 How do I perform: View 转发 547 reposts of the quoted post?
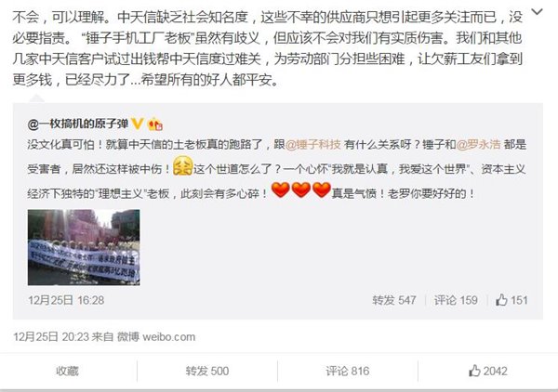[x=394, y=300]
